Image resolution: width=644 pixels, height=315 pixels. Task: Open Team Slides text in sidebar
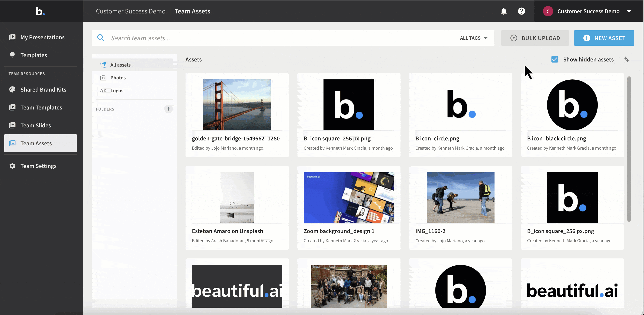36,125
